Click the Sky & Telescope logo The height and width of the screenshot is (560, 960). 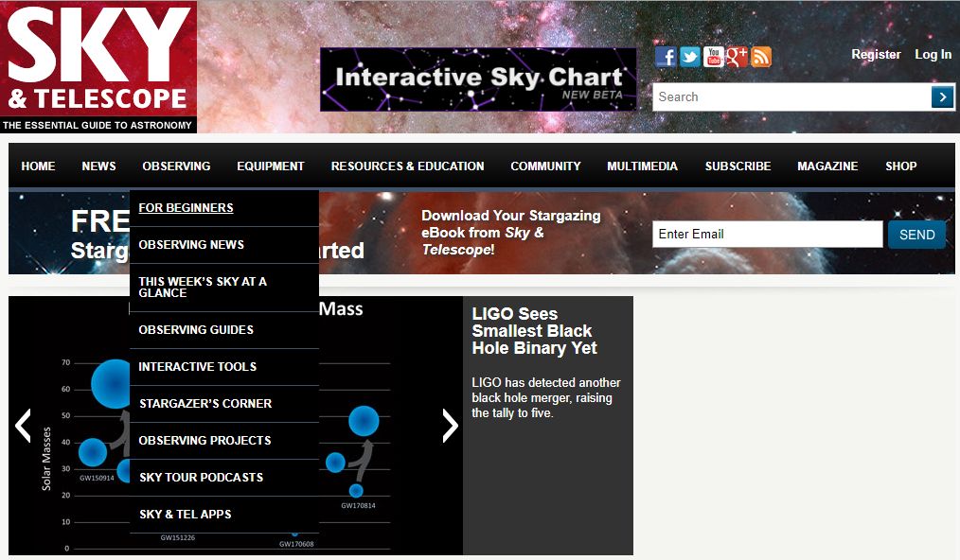tap(98, 67)
